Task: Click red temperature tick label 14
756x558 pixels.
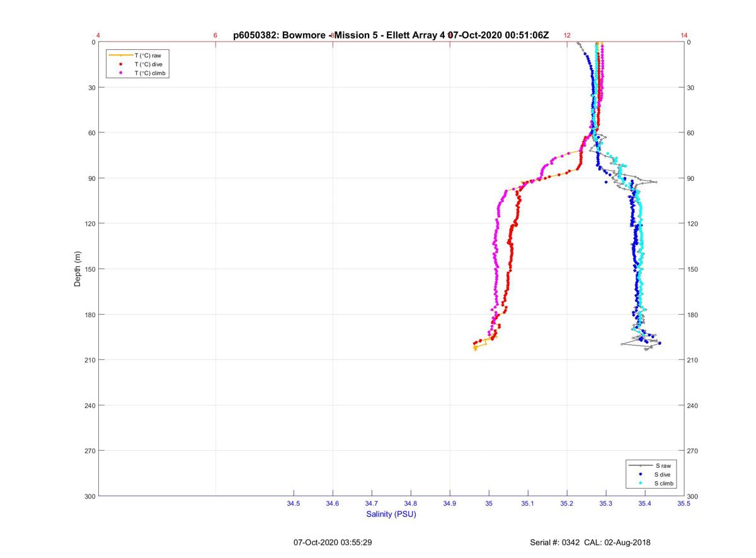Action: tap(684, 35)
